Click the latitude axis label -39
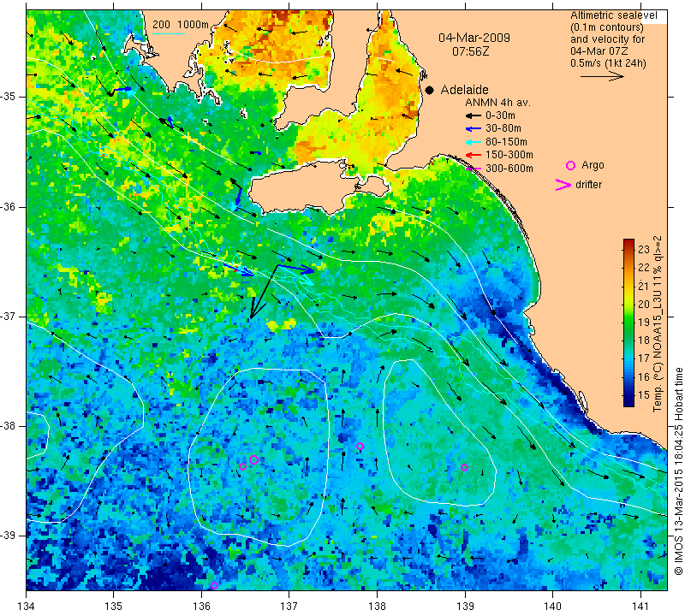 coord(9,536)
